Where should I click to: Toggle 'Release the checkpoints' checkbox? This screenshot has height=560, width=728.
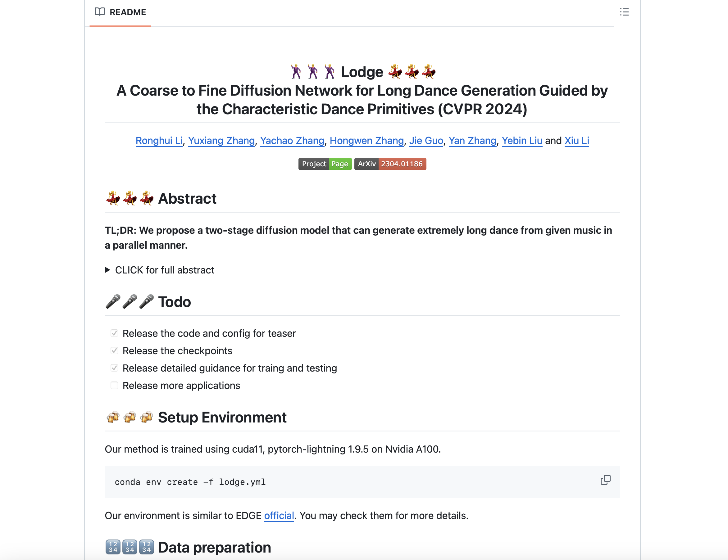pyautogui.click(x=114, y=350)
